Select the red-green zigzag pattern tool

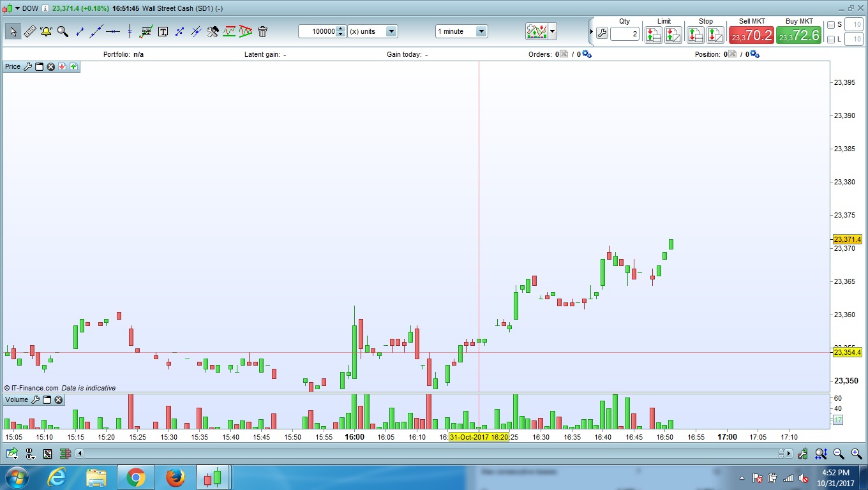[229, 31]
